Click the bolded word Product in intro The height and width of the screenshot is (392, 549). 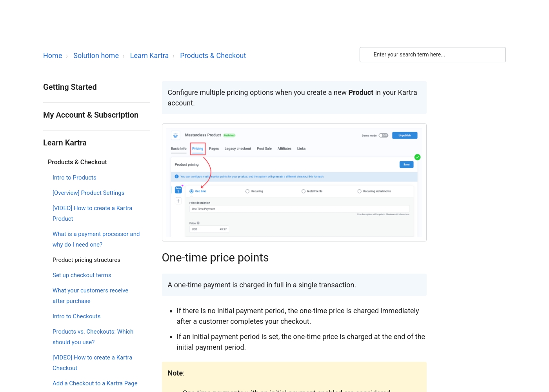[x=361, y=93]
